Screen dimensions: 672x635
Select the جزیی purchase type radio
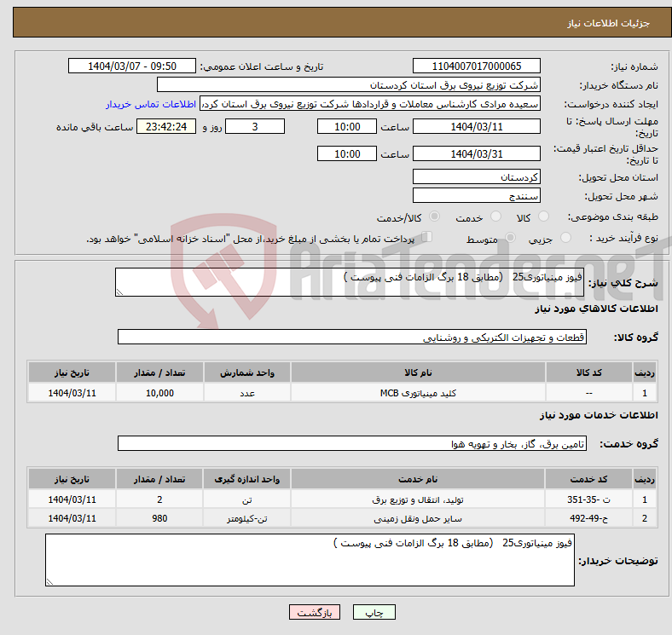click(x=565, y=237)
